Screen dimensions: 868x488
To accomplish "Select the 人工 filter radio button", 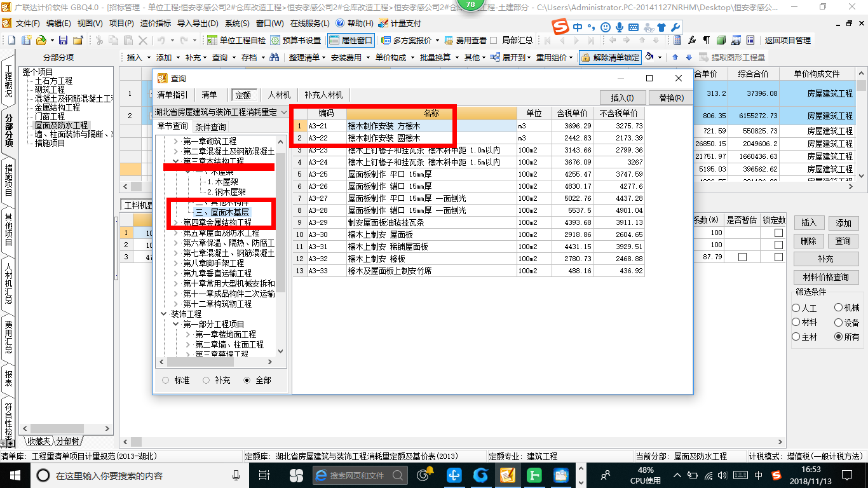I will tap(796, 308).
